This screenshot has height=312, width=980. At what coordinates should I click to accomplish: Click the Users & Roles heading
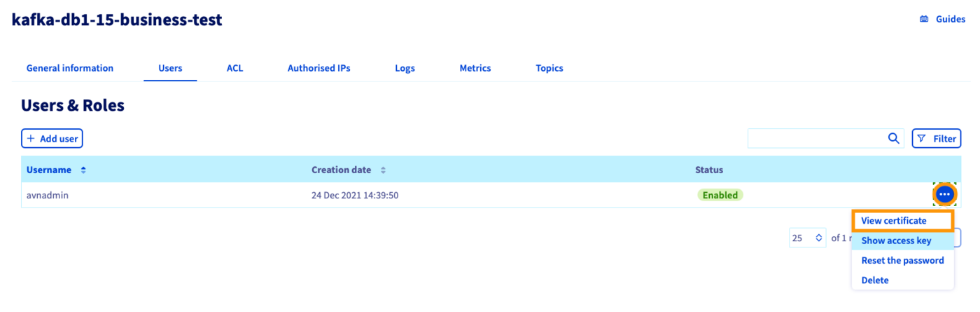coord(73,106)
